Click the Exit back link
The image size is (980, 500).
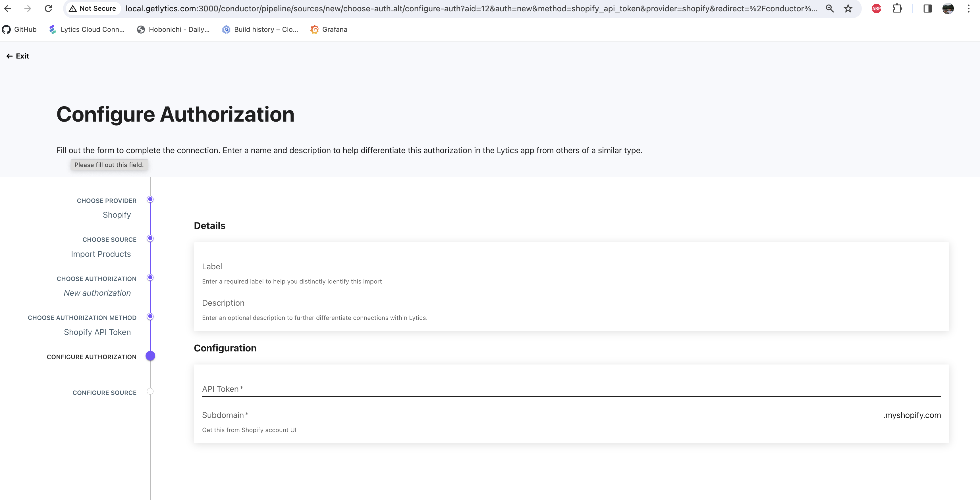click(18, 56)
